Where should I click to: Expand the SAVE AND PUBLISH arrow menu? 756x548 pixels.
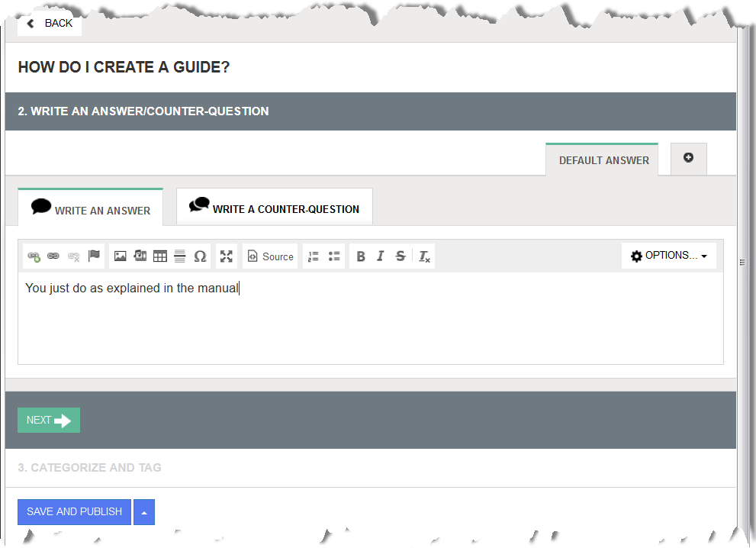[x=143, y=511]
